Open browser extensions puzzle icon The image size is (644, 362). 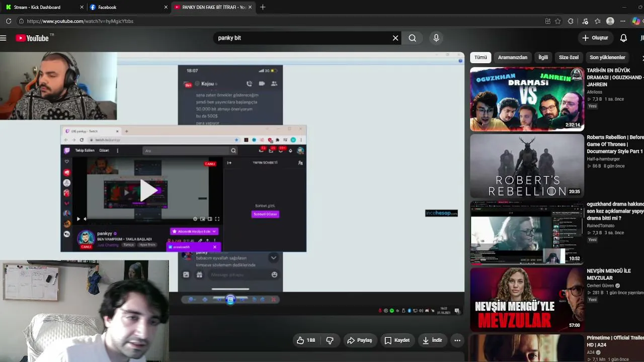[x=571, y=21]
